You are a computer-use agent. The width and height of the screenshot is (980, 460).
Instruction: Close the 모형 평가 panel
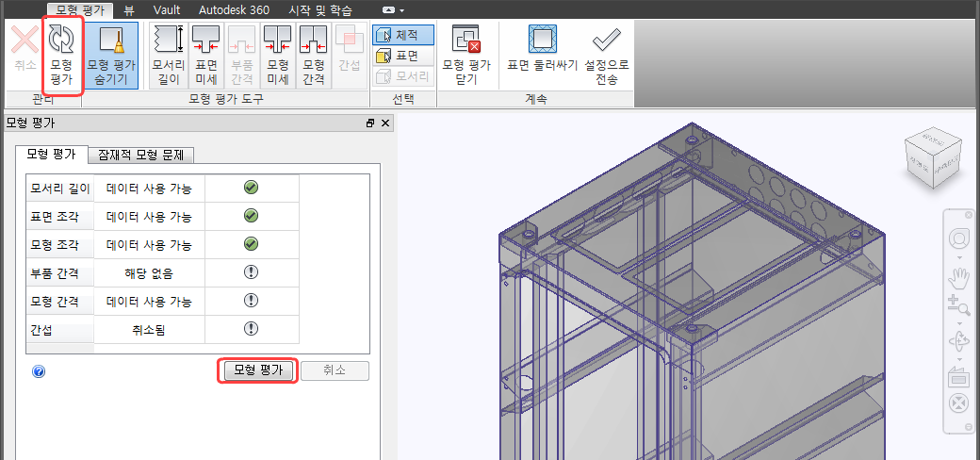385,123
